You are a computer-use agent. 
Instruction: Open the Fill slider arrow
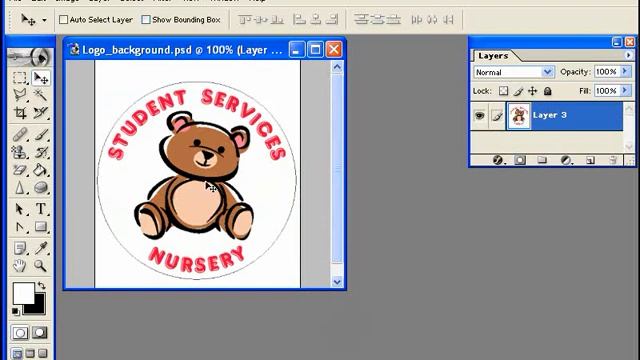[625, 90]
